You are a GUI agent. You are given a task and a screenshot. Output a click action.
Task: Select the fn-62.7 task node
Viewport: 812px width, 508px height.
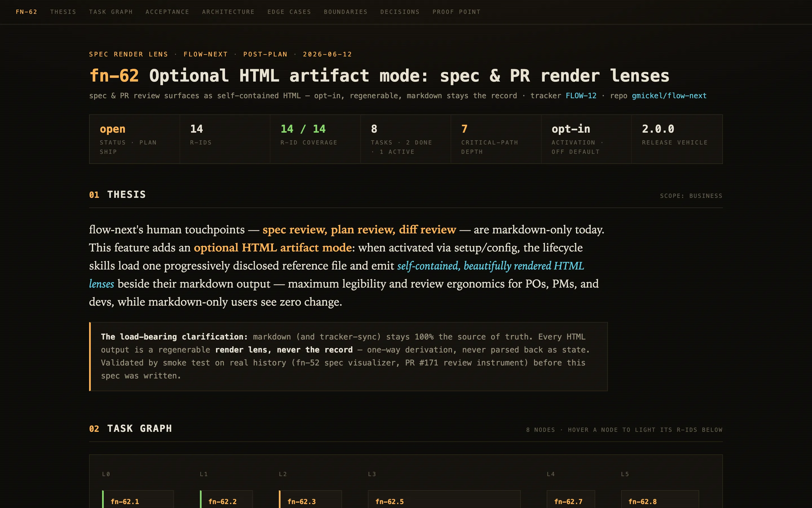point(571,499)
